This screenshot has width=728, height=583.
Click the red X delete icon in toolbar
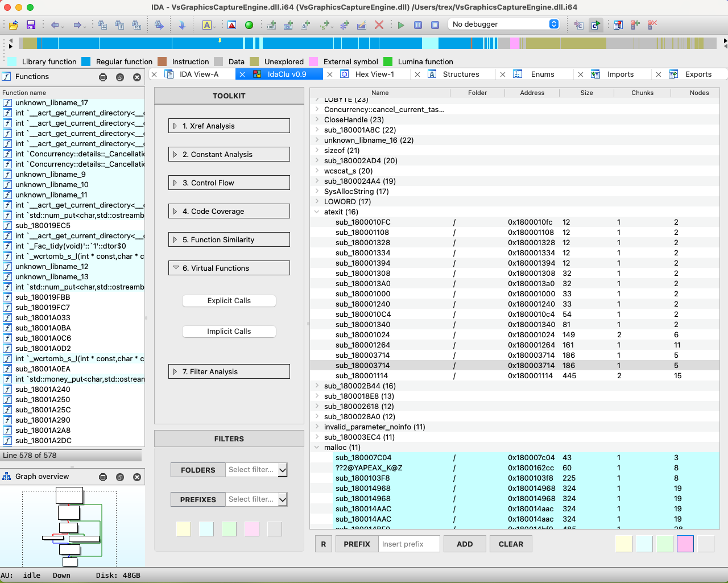pyautogui.click(x=379, y=25)
